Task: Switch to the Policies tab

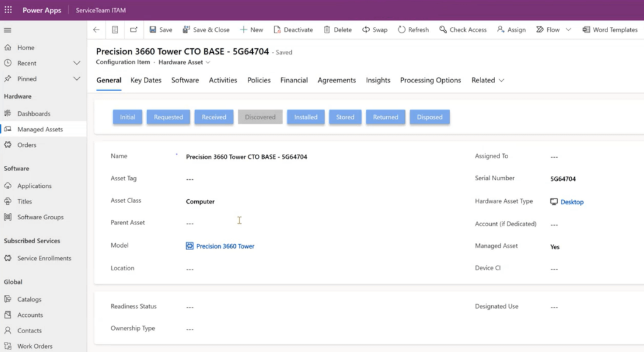Action: [258, 80]
